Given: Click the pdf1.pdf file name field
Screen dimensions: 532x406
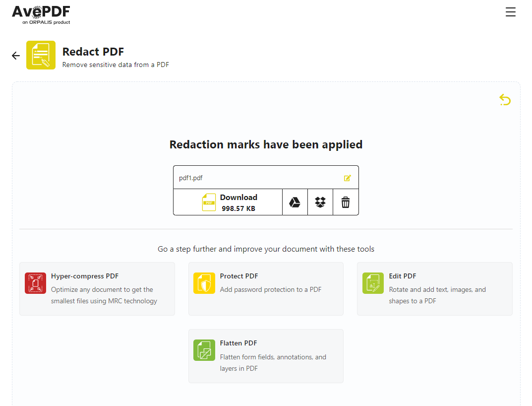Looking at the screenshot, I should coord(266,178).
